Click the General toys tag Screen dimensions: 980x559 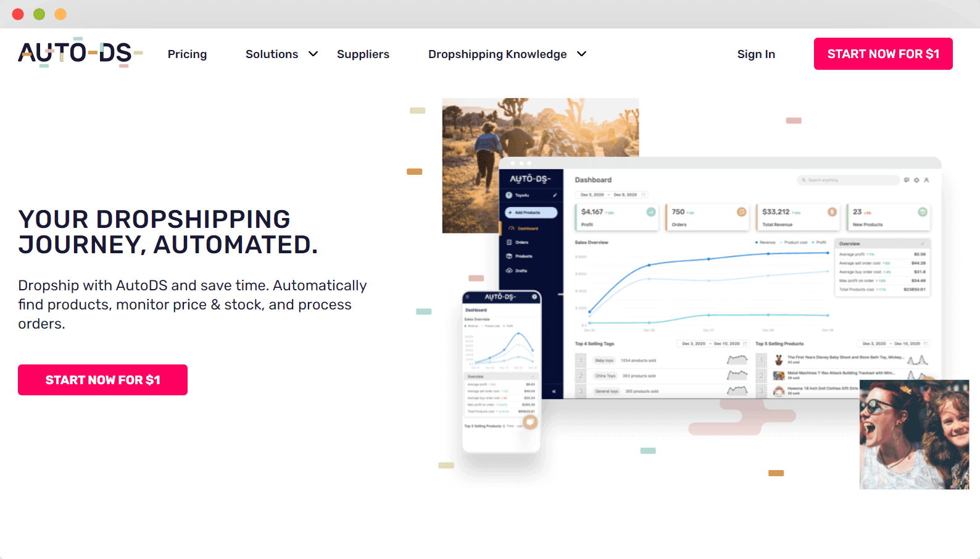point(606,391)
